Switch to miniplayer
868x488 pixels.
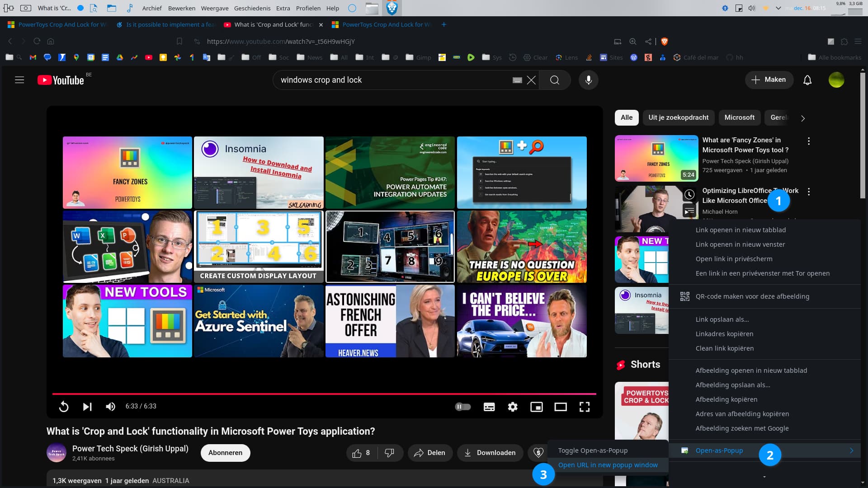[537, 407]
